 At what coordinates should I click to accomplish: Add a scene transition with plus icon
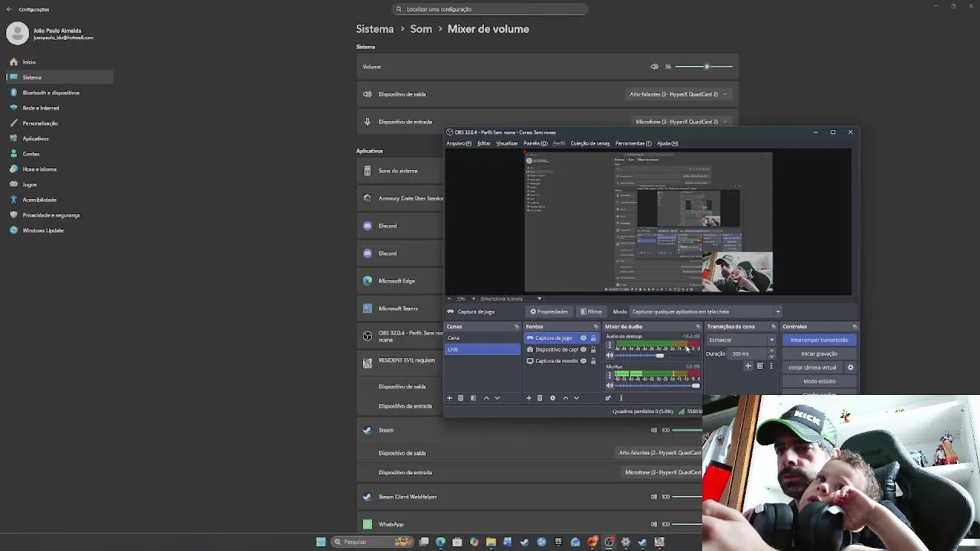(x=748, y=366)
